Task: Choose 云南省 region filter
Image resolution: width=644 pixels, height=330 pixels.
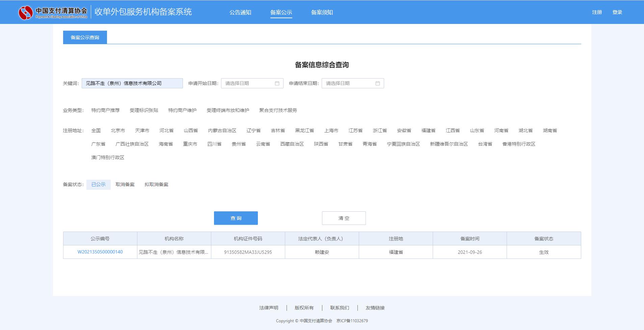Action: pos(263,144)
